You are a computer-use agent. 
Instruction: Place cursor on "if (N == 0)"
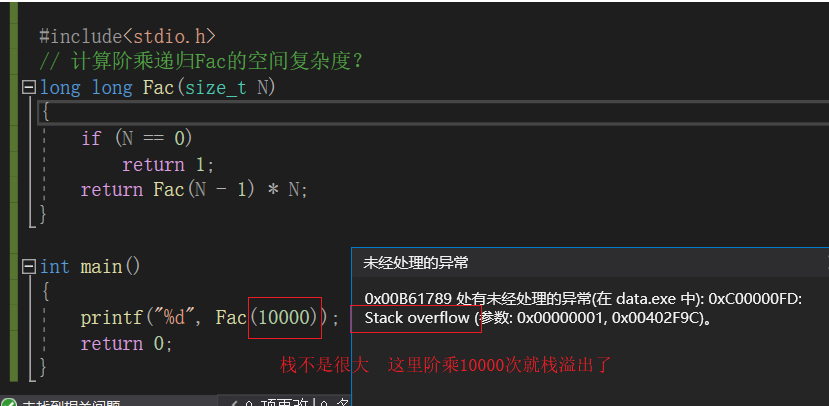pos(137,139)
